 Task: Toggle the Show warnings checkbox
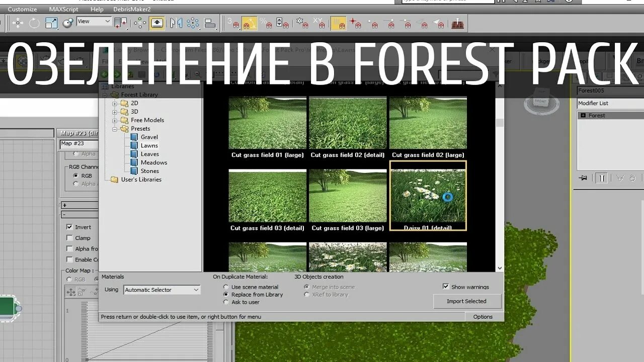point(445,287)
